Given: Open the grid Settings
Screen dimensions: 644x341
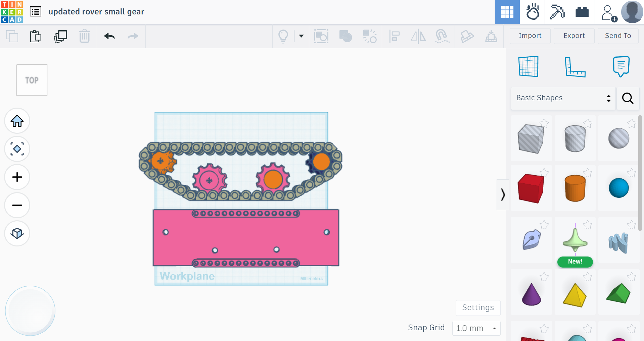Looking at the screenshot, I should 477,307.
